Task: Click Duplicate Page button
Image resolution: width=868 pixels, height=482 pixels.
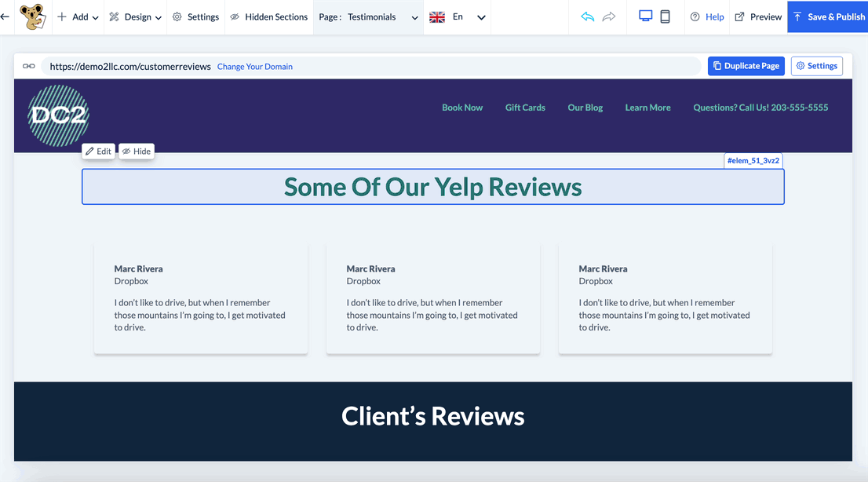Action: click(x=746, y=66)
